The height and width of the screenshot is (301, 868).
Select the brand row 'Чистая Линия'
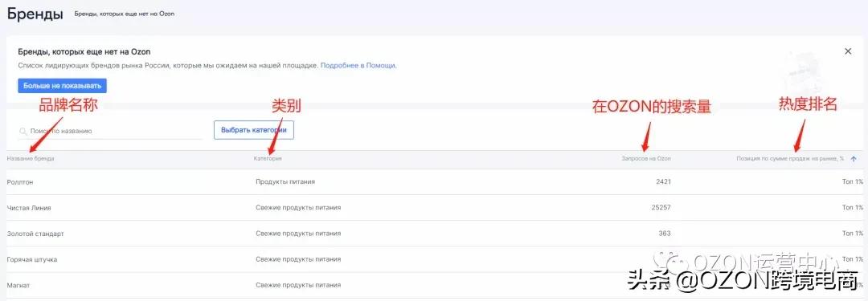click(x=434, y=208)
